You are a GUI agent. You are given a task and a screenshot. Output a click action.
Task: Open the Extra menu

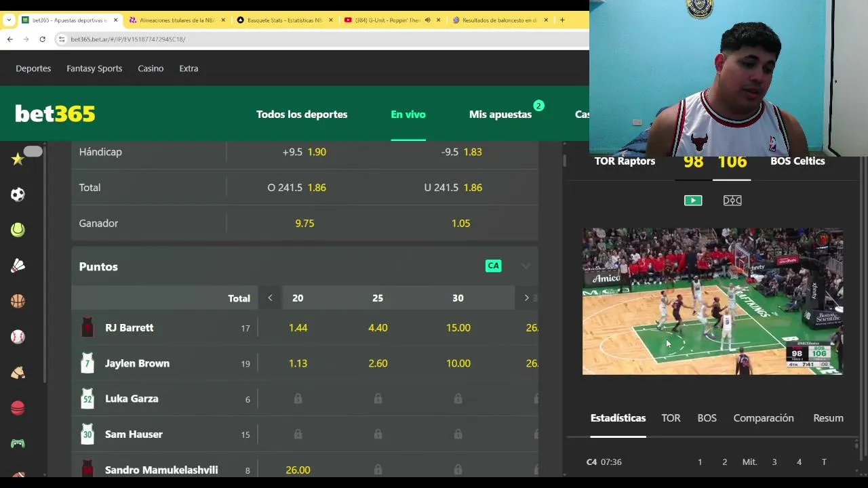point(189,68)
